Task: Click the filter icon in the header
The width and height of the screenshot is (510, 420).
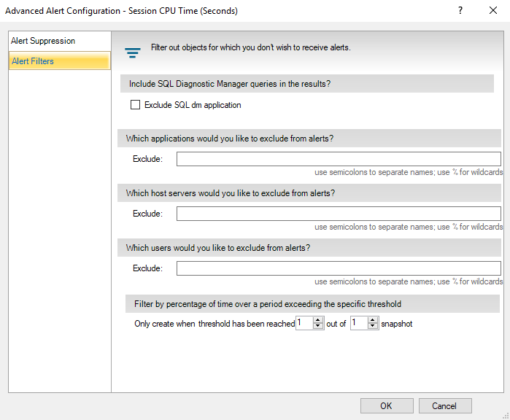Action: (132, 52)
